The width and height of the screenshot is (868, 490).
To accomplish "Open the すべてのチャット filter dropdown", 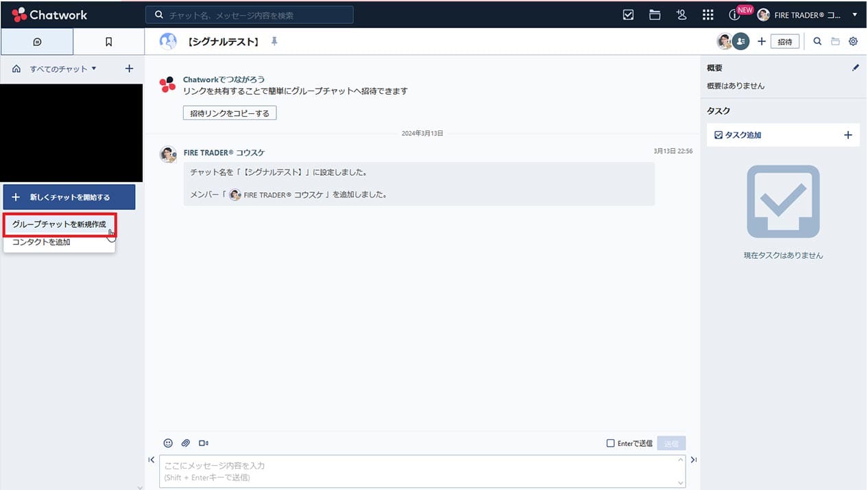I will 63,69.
